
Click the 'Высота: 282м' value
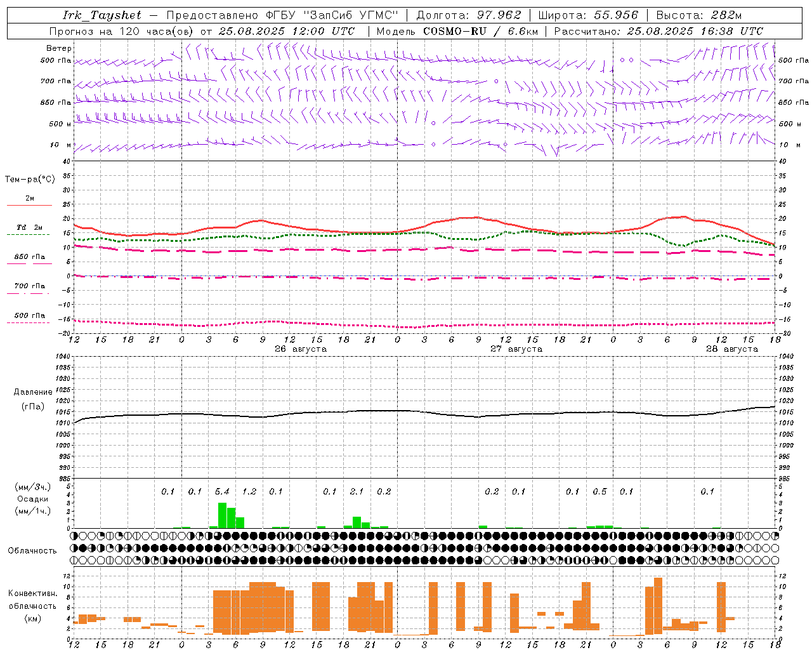coord(698,15)
